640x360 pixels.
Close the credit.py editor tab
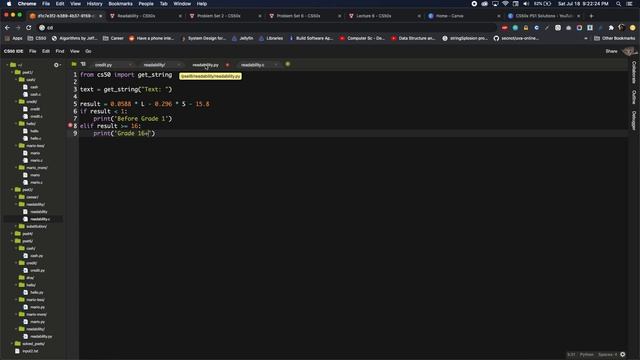130,65
